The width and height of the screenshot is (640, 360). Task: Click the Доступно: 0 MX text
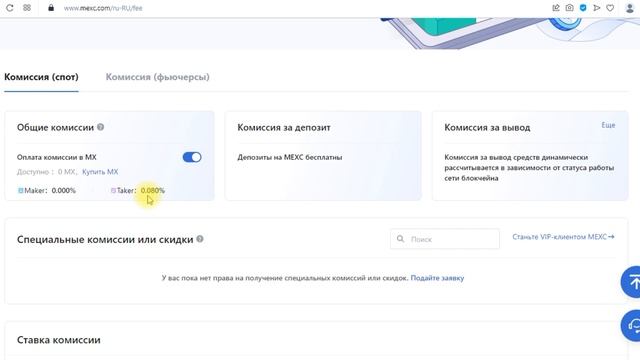coord(47,172)
